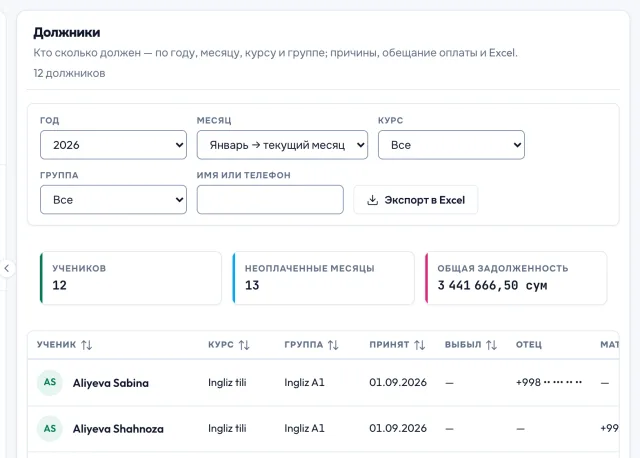This screenshot has height=458, width=640.
Task: Click Экспорт в Excel button
Action: [416, 200]
